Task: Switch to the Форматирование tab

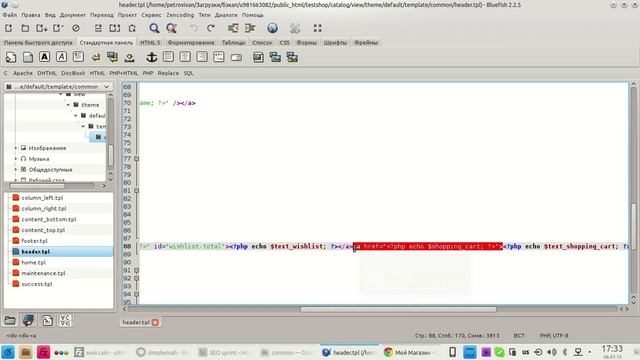Action: pos(191,42)
